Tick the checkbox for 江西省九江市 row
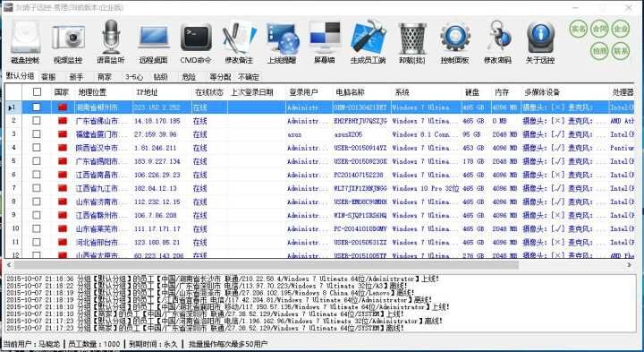This screenshot has height=352, width=644. point(37,188)
